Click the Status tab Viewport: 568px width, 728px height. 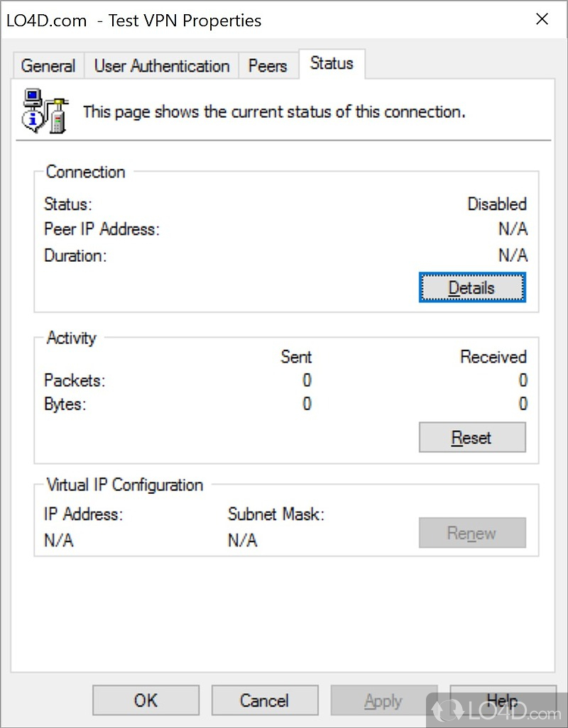coord(332,64)
